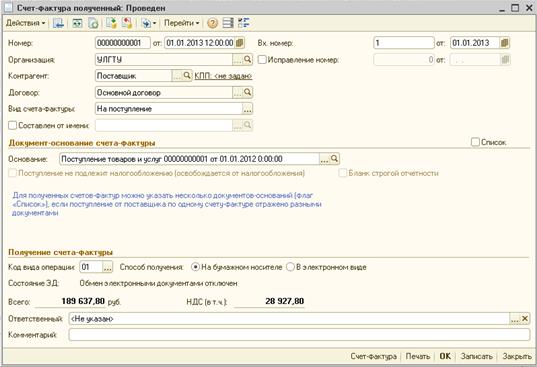Image resolution: width=537 pixels, height=367 pixels.
Task: Click the НДС amount 28 927,80
Action: [x=285, y=301]
